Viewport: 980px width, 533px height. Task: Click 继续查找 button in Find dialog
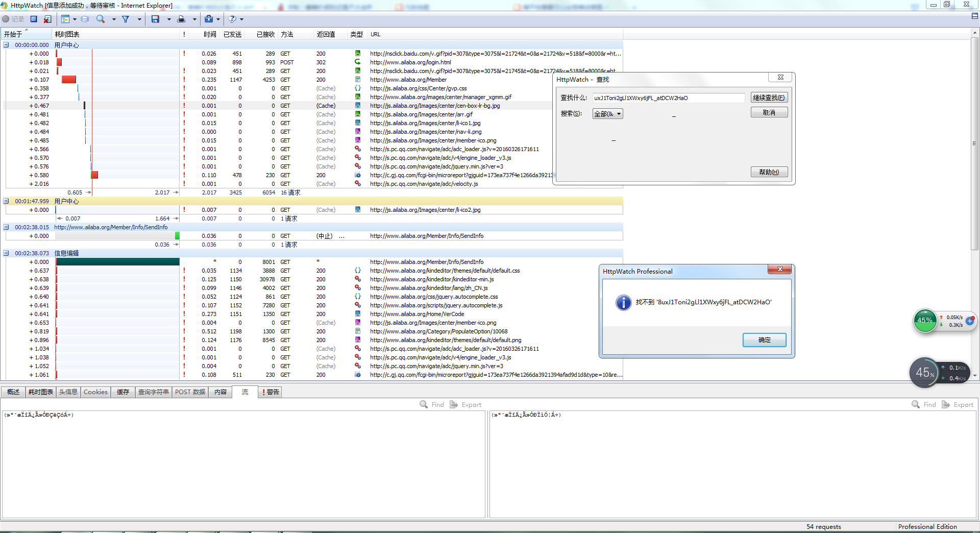coord(769,98)
